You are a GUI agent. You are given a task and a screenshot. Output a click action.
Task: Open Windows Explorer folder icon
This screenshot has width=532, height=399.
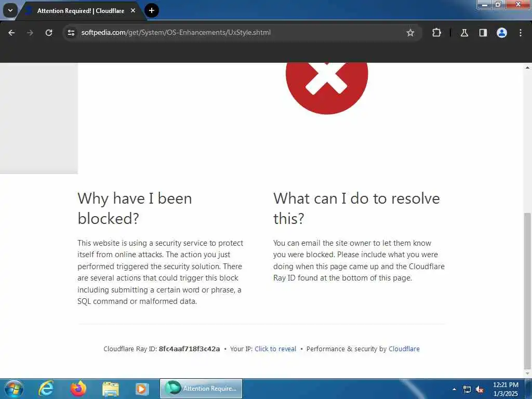tap(111, 389)
